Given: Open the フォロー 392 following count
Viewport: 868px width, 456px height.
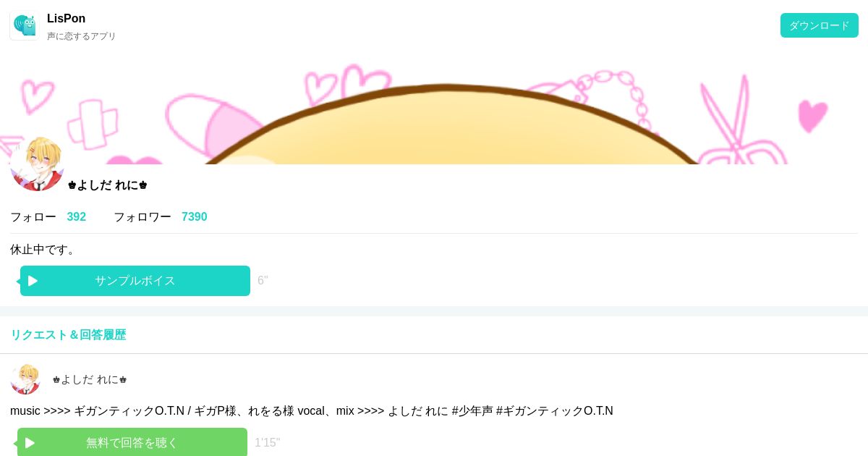Looking at the screenshot, I should 48,216.
